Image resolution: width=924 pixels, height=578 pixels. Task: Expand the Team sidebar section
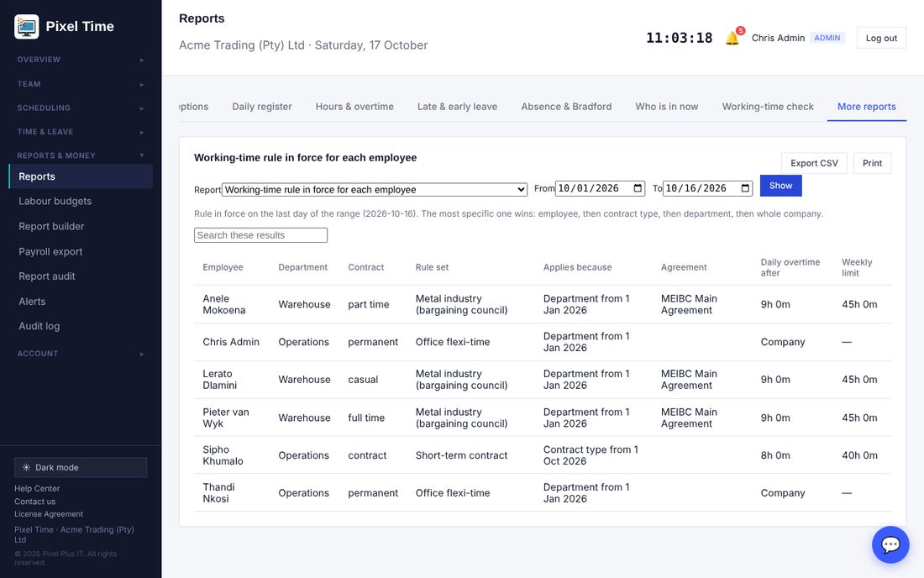81,84
